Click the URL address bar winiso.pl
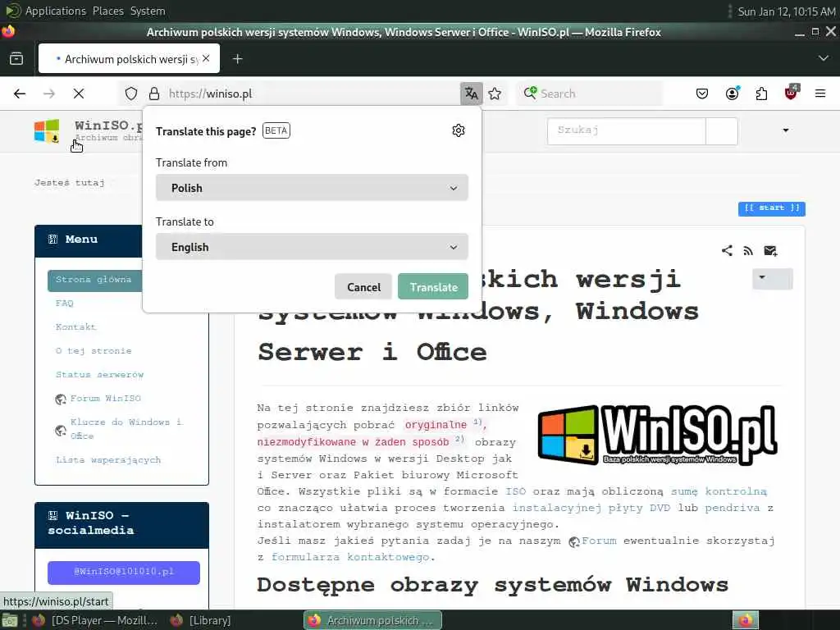 [313, 94]
